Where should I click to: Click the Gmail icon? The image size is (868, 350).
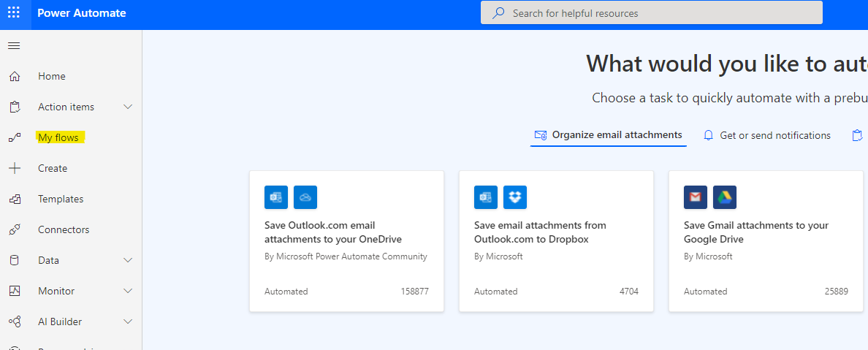coord(696,197)
